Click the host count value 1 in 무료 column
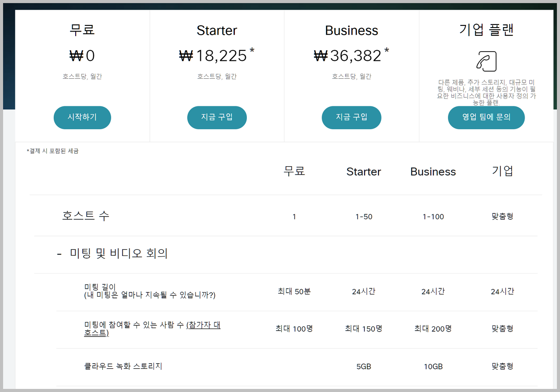560x392 pixels. pos(294,217)
